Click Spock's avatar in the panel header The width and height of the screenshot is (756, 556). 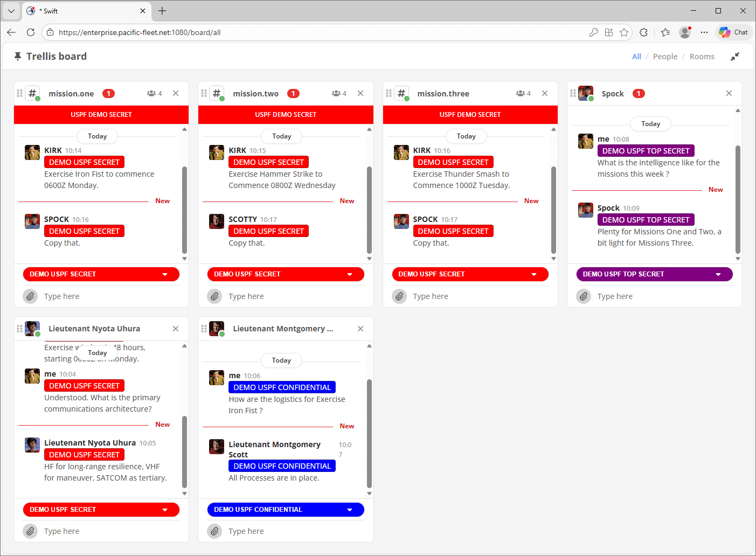(586, 94)
